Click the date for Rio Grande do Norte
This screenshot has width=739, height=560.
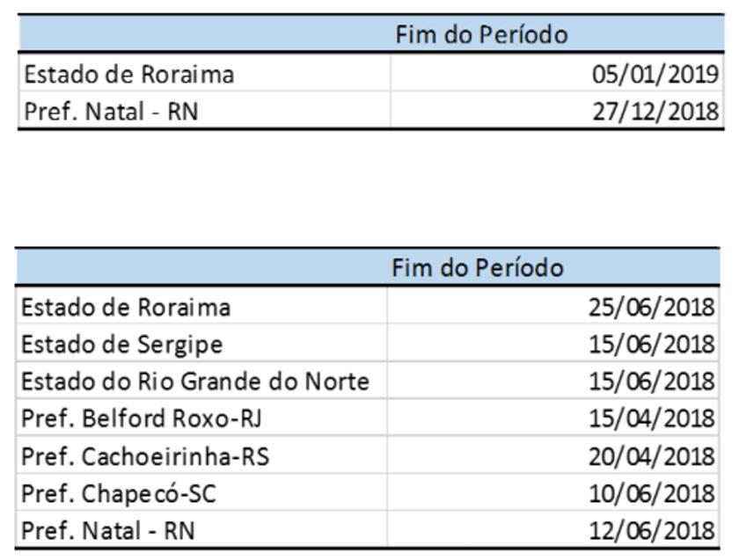pyautogui.click(x=652, y=382)
